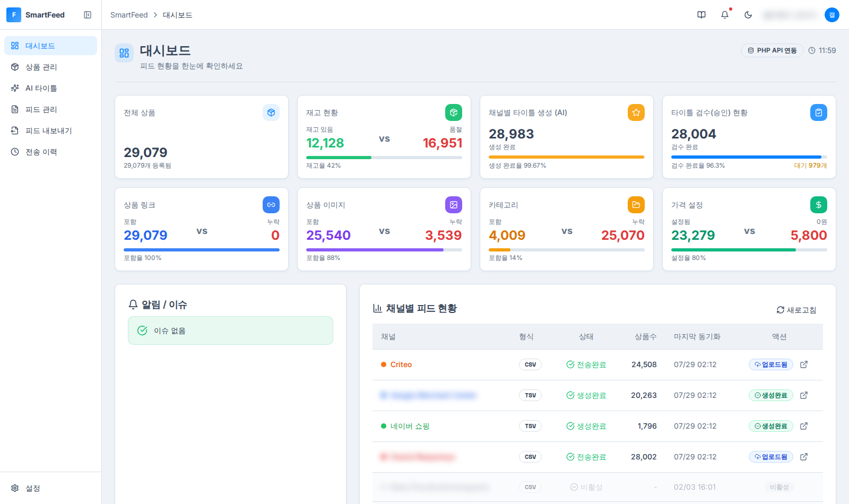Image resolution: width=849 pixels, height=504 pixels.
Task: Click the 재고율 42% progress bar
Action: 384,158
